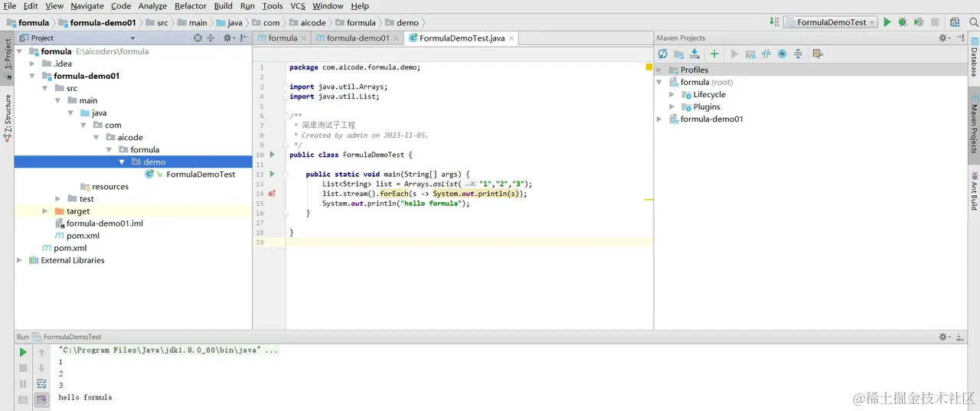Click the green run gutter arrow beside main method
The height and width of the screenshot is (411, 980).
click(272, 174)
